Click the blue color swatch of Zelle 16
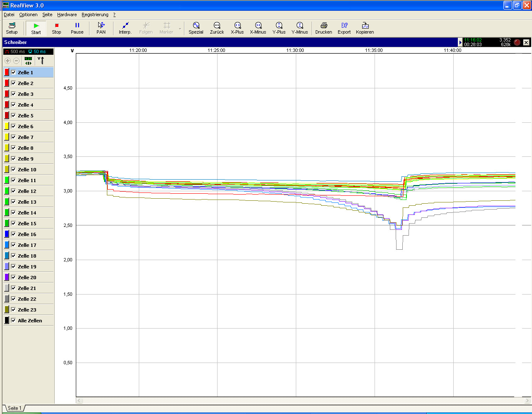The width and height of the screenshot is (532, 414). click(x=7, y=234)
